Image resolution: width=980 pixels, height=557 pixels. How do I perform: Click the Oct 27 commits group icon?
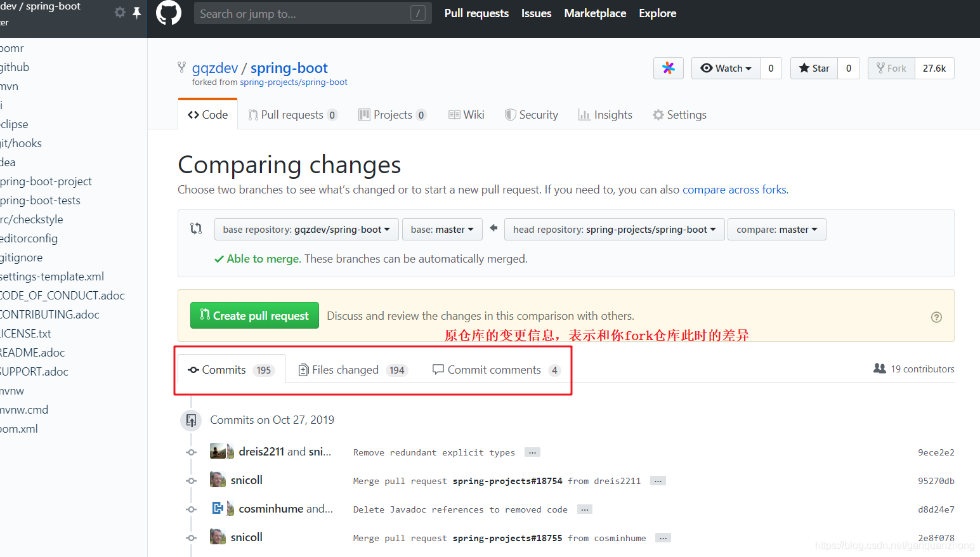(x=191, y=420)
